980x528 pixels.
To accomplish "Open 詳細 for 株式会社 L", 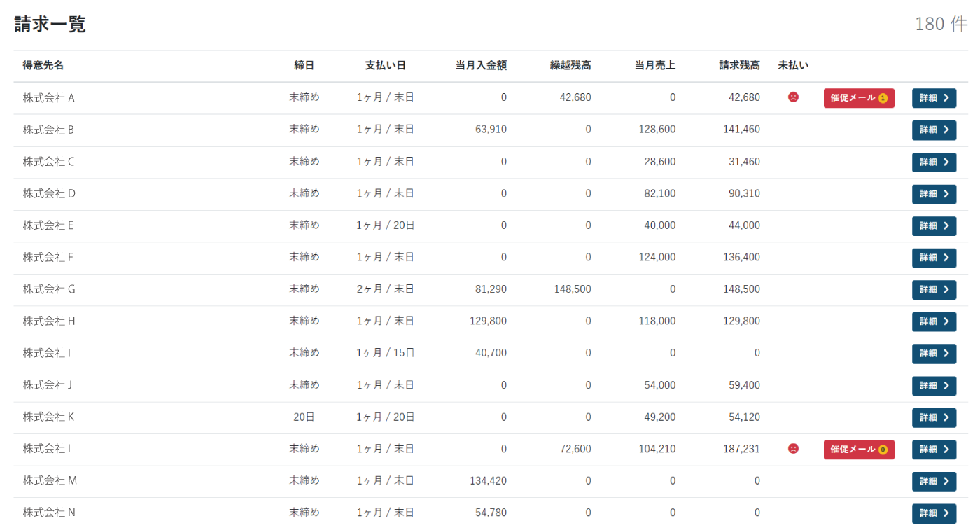I will [934, 450].
